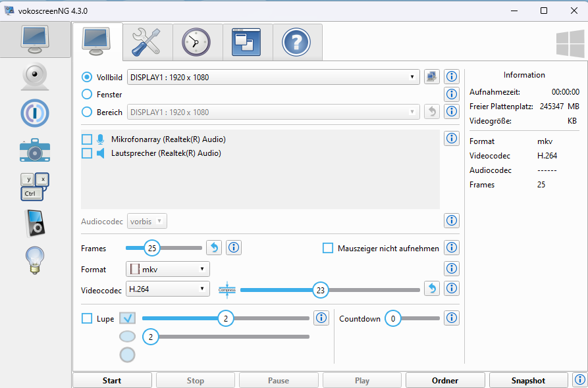Click the Ordner button

445,380
